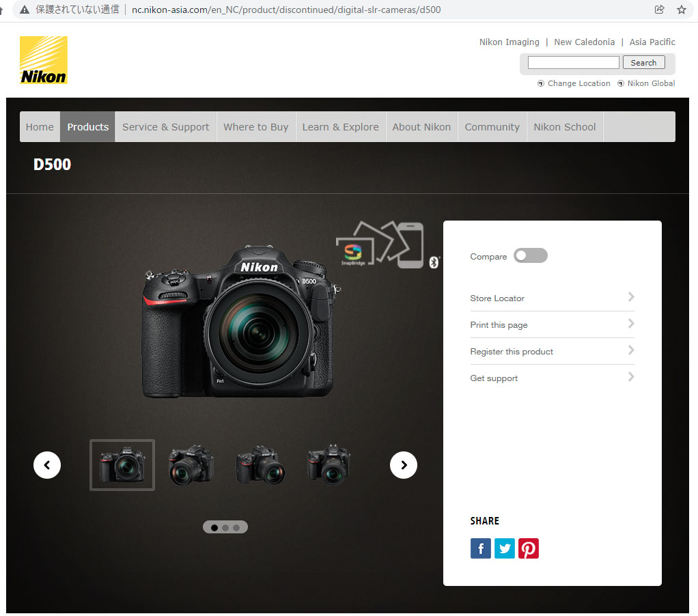Click the Nikon logo
This screenshot has height=616, width=698.
44,60
